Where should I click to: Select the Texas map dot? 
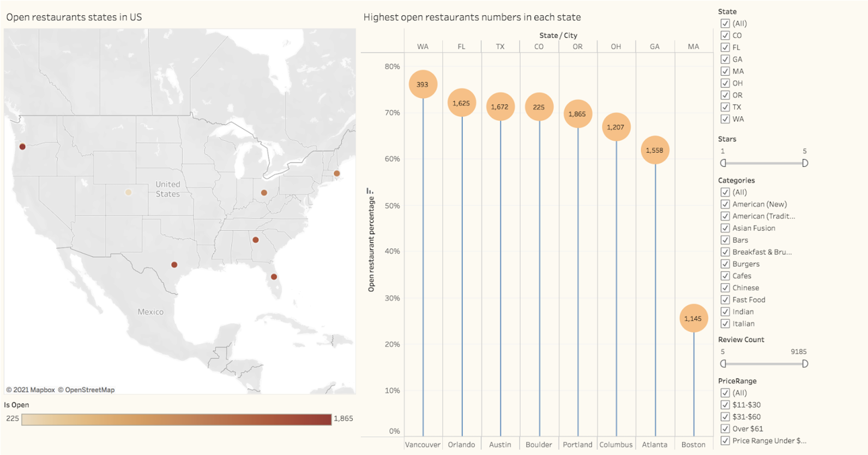(174, 265)
